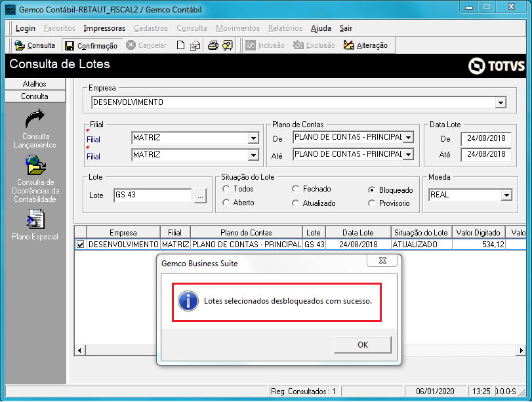
Task: Click the 534,12 value cell
Action: point(478,245)
